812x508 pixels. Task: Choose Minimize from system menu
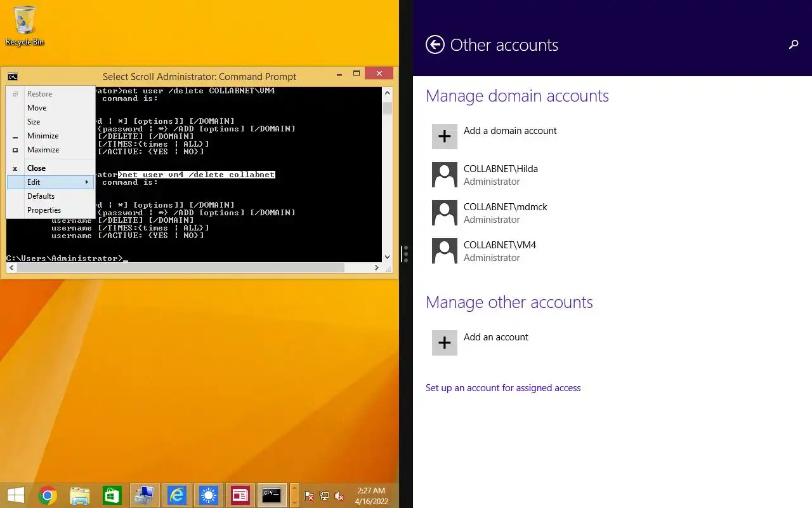coord(51,136)
